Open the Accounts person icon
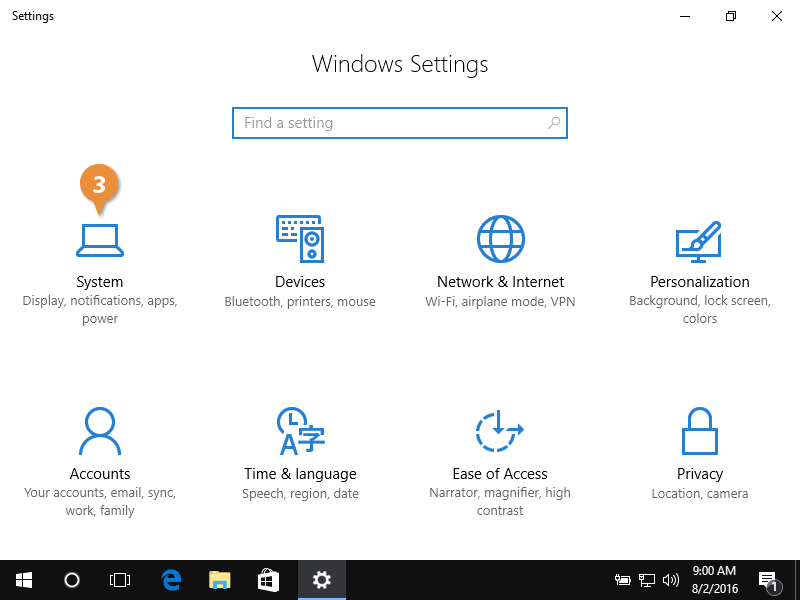 100,431
